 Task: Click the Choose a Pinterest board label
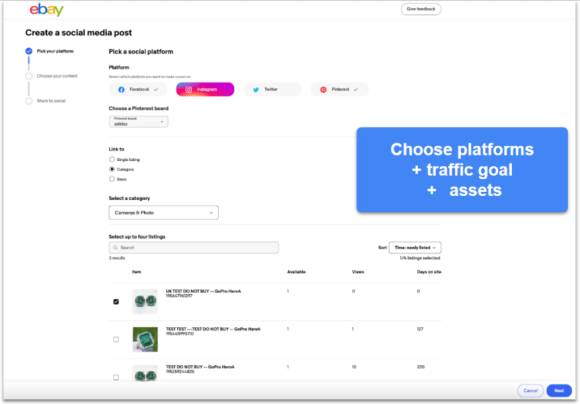pyautogui.click(x=138, y=108)
